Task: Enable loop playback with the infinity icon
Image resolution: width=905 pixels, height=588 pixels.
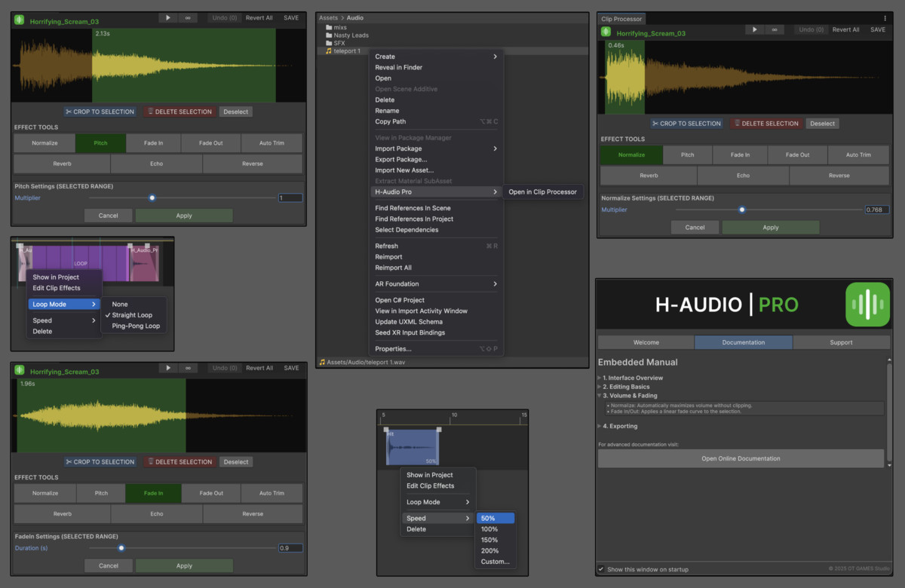Action: (189, 17)
